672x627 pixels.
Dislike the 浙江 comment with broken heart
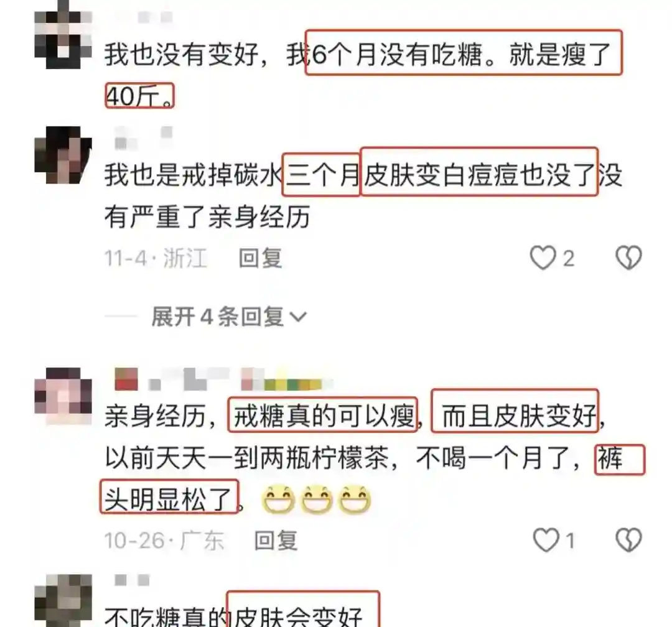pos(628,258)
